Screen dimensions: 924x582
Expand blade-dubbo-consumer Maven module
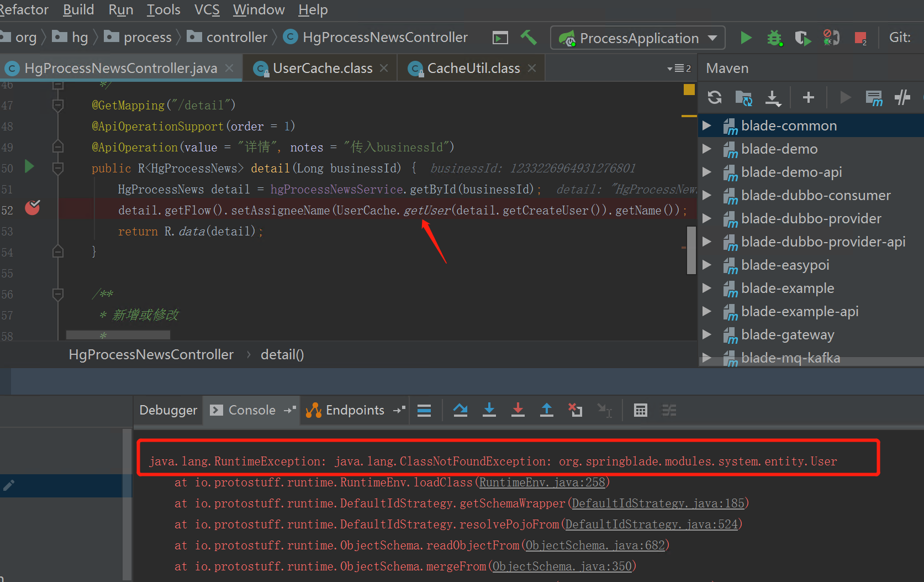click(x=706, y=195)
